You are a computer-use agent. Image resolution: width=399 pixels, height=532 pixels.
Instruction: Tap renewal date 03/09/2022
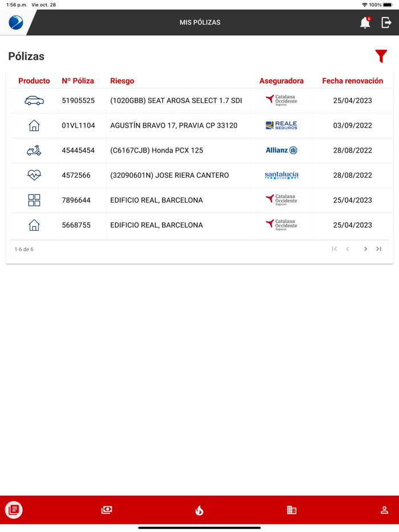click(352, 125)
